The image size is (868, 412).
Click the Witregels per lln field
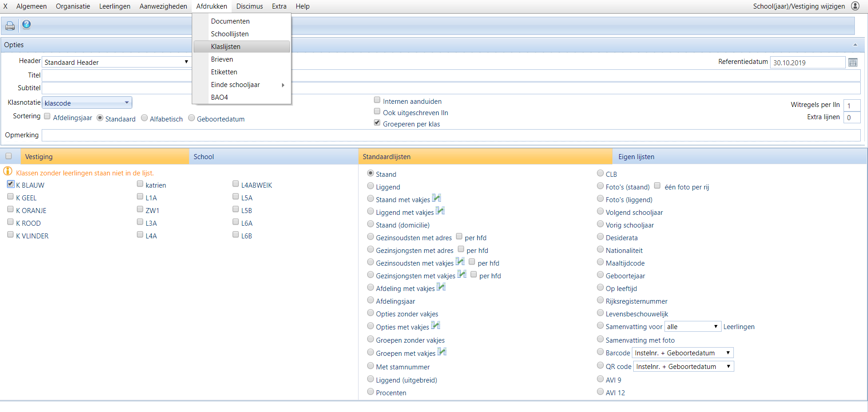click(x=852, y=106)
